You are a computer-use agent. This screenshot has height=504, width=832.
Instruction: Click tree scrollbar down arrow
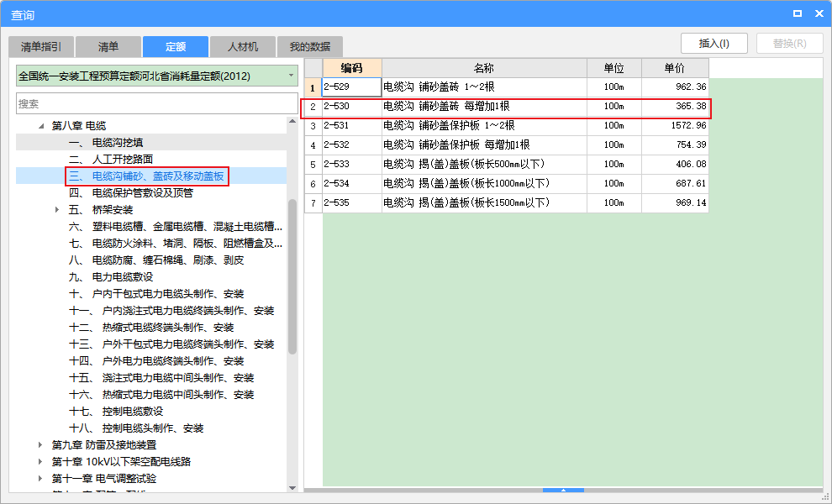click(292, 487)
